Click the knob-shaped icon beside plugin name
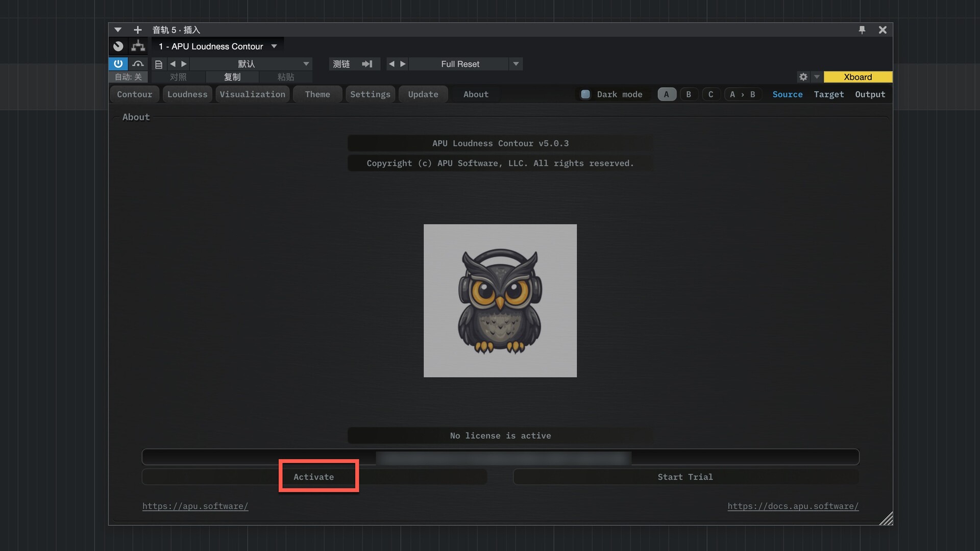This screenshot has height=551, width=980. click(118, 46)
